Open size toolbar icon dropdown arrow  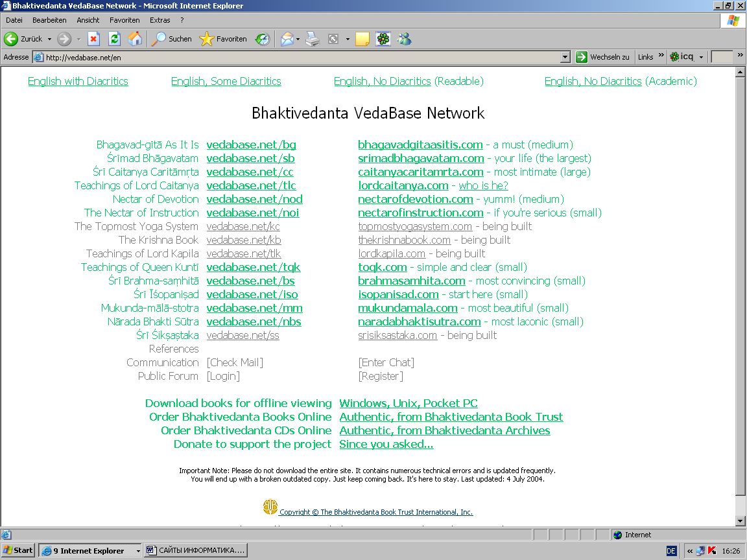348,39
